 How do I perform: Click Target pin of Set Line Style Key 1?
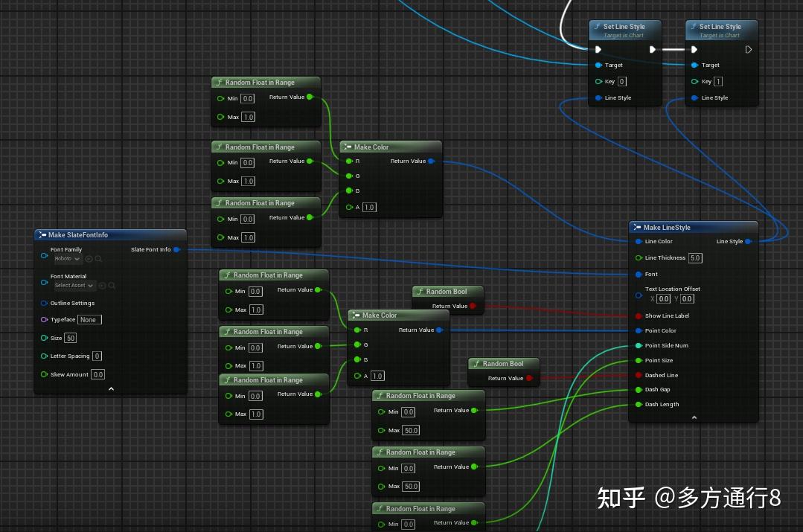click(694, 65)
